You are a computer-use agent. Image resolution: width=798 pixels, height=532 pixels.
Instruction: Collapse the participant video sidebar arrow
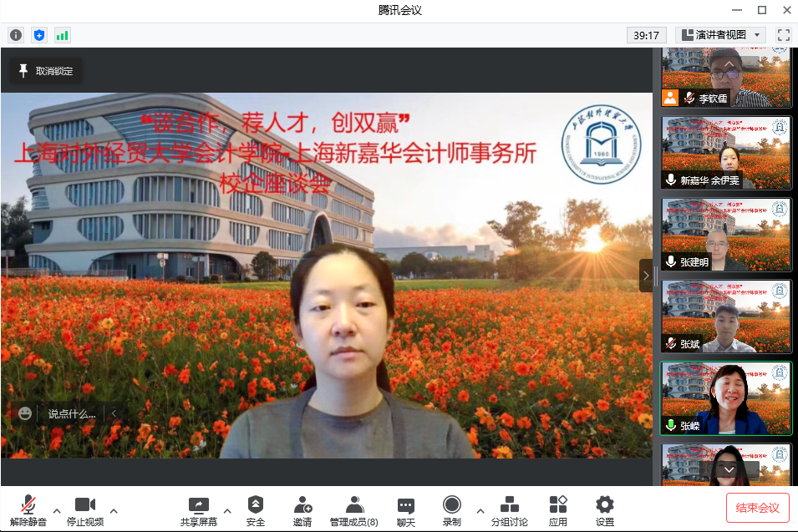point(646,276)
